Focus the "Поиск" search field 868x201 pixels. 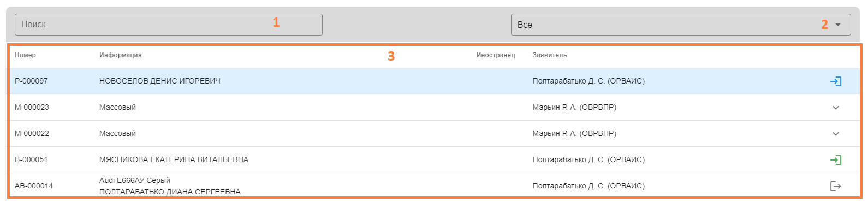[x=169, y=25]
